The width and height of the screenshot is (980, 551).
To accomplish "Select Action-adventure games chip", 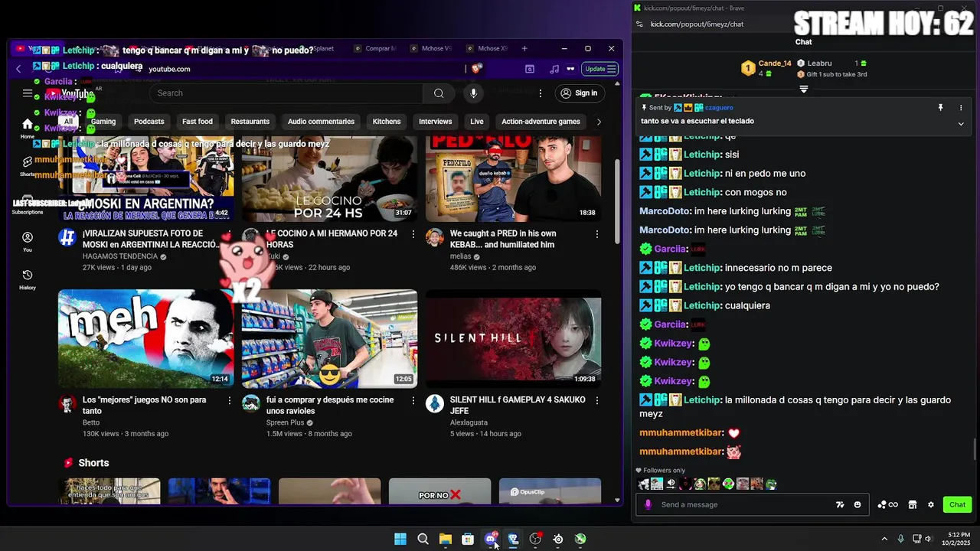I will coord(541,122).
